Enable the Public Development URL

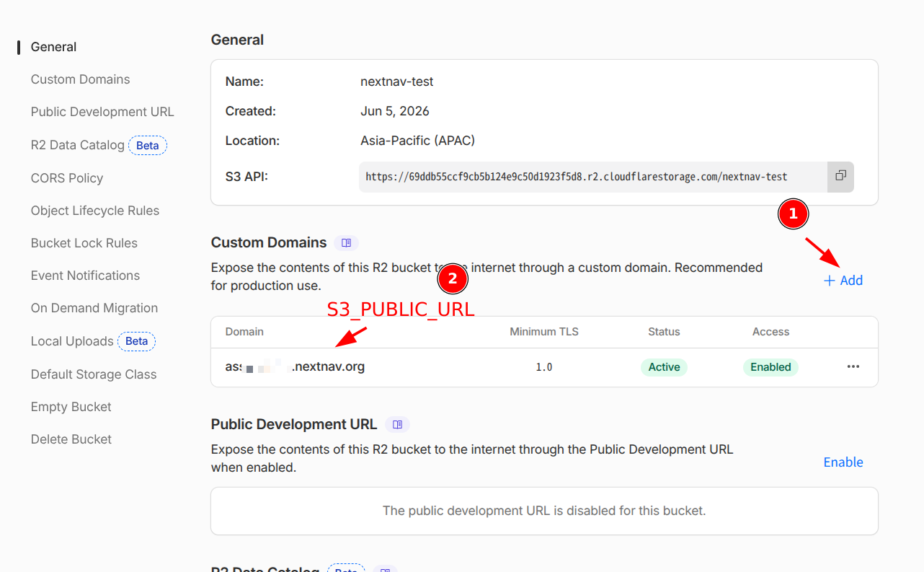pos(843,462)
